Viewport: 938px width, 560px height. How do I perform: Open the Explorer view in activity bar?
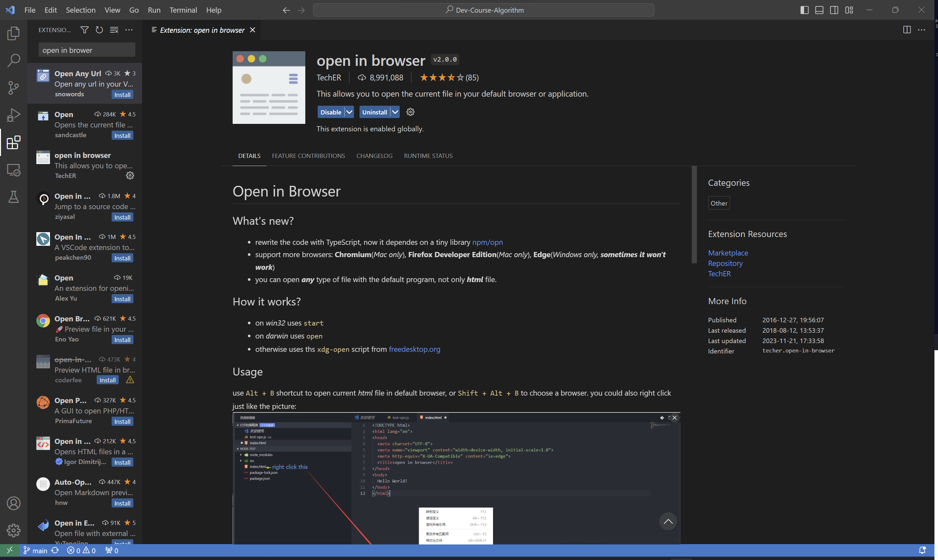point(14,33)
